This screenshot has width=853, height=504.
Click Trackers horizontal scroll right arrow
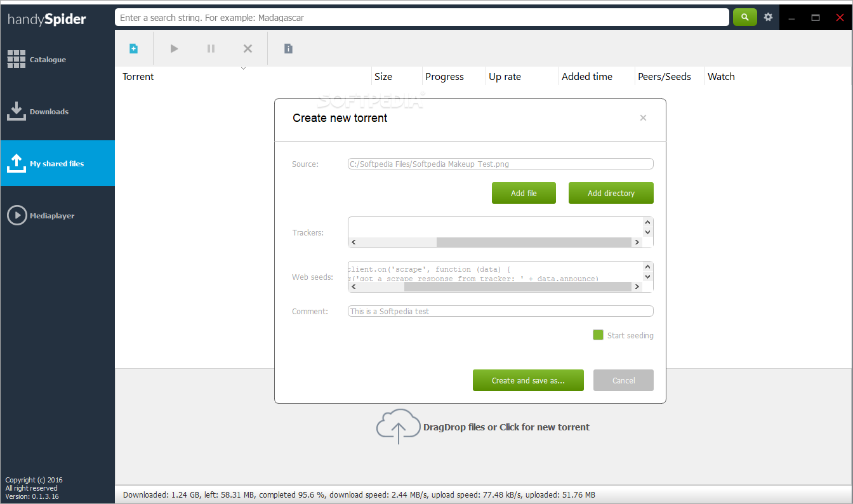coord(637,242)
